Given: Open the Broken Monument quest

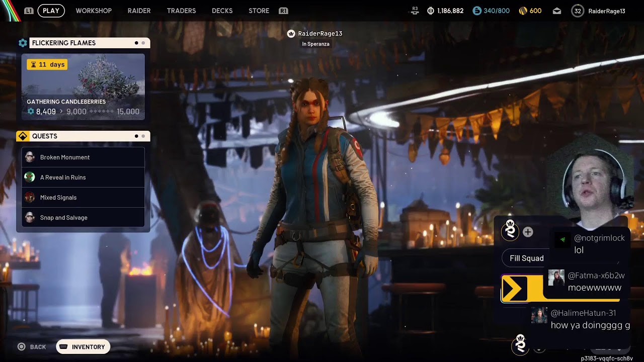Looking at the screenshot, I should (83, 157).
